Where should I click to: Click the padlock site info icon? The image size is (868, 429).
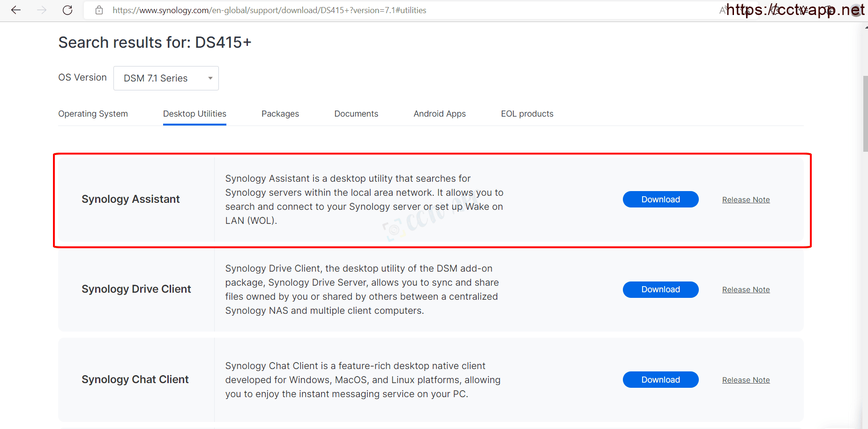[99, 10]
